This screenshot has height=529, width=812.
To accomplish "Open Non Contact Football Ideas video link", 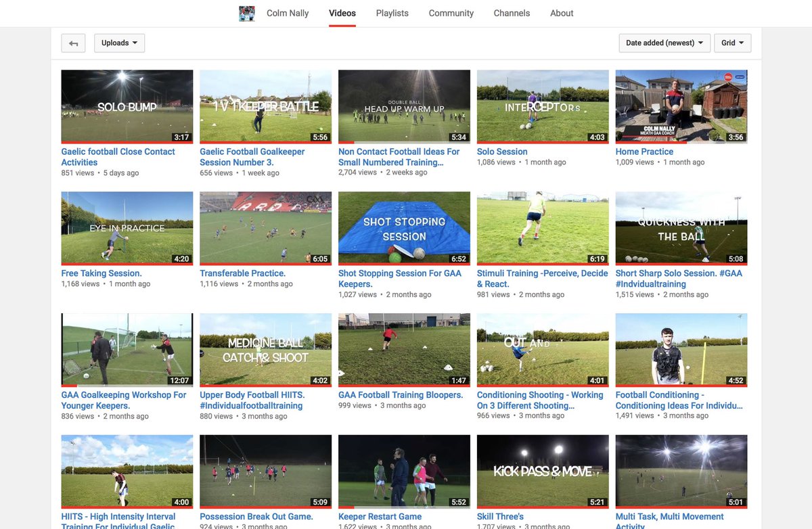I will (399, 157).
